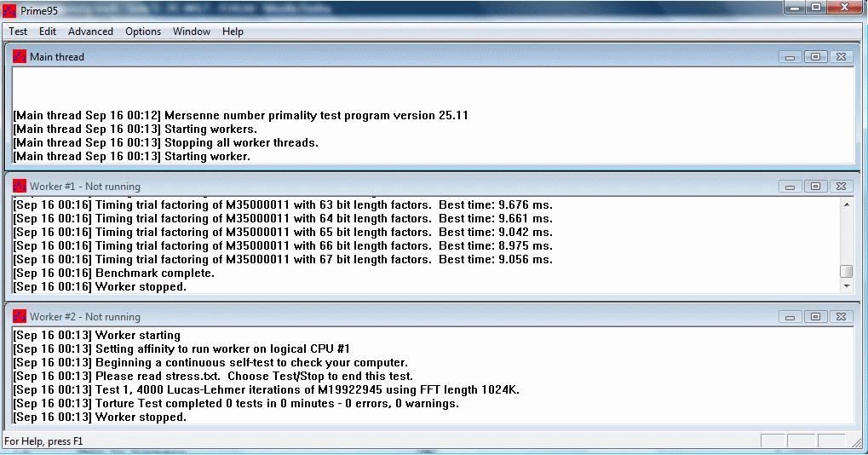This screenshot has height=455, width=868.
Task: Close the Worker #1 child window
Action: (x=841, y=186)
